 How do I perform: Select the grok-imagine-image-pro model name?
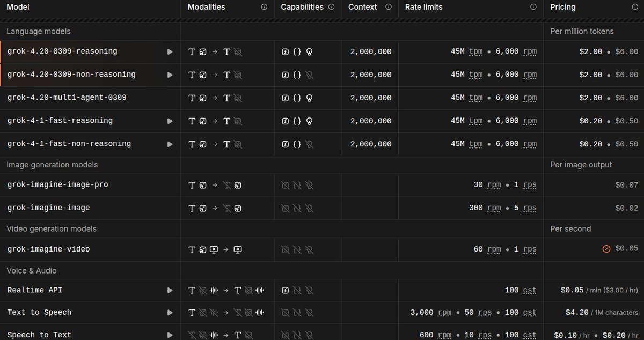pyautogui.click(x=58, y=184)
